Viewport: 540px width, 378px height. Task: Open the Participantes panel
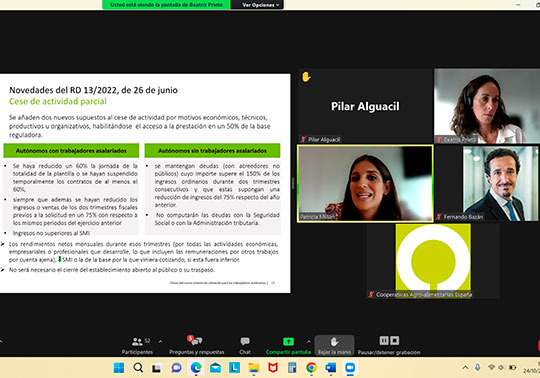click(x=137, y=346)
